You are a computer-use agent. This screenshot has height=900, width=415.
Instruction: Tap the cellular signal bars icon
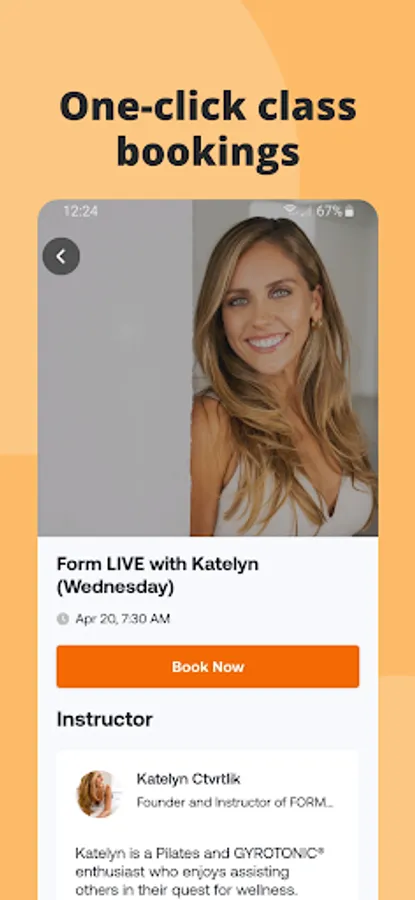306,211
